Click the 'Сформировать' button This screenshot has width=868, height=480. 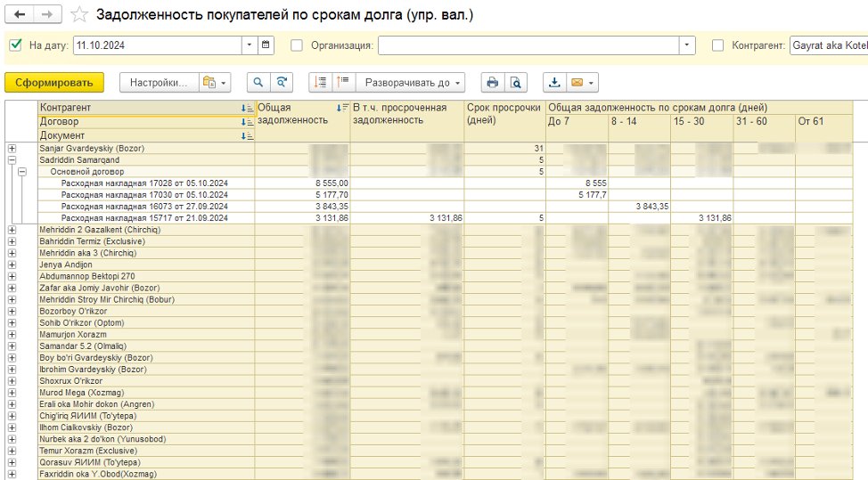[53, 83]
